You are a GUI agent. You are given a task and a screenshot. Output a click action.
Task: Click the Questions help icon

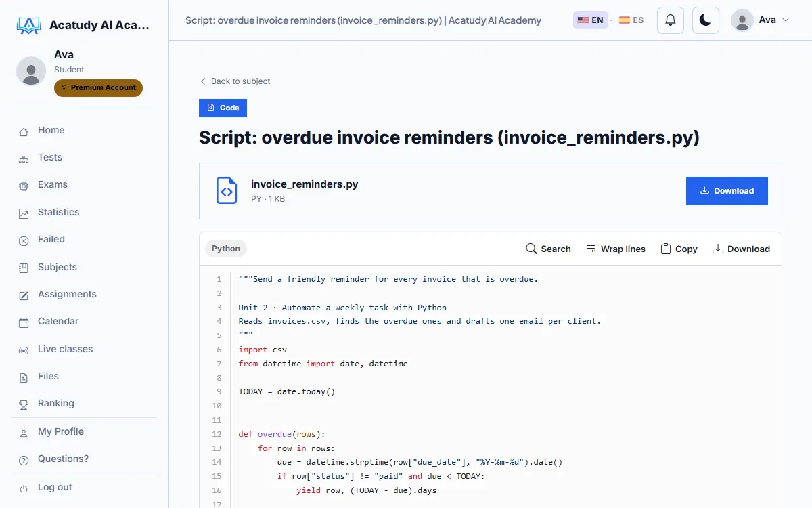(24, 460)
